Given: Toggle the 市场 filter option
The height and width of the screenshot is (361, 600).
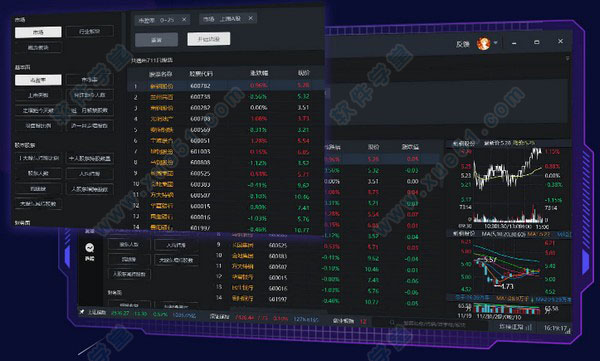Looking at the screenshot, I should coord(38,32).
